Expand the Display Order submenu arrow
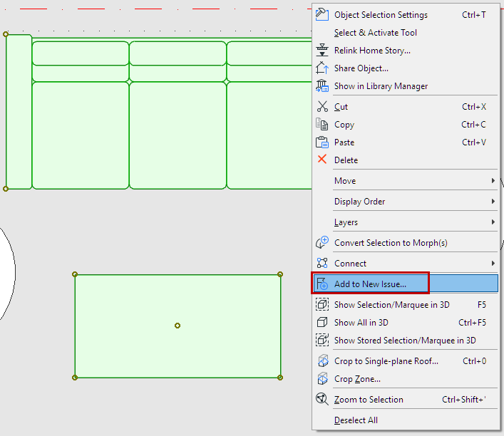Screen dimensions: 504x436 493,201
